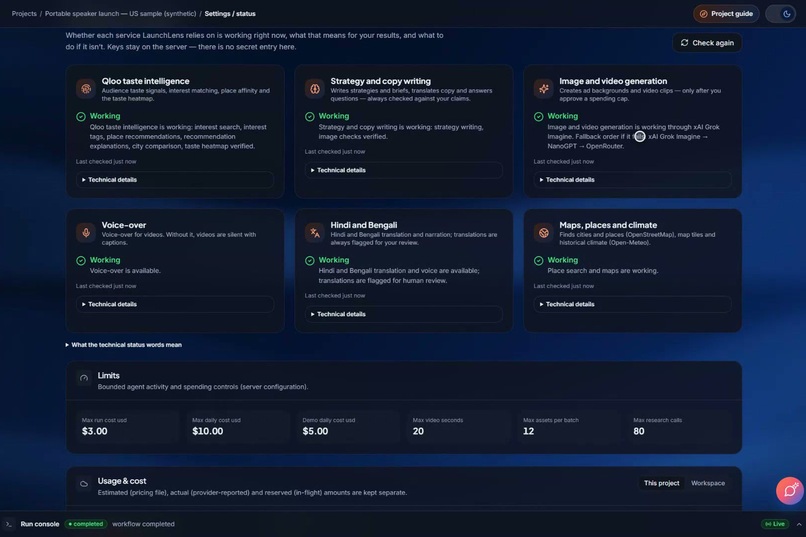Open the floating pink chat assistant button
The height and width of the screenshot is (537, 806).
pyautogui.click(x=790, y=491)
